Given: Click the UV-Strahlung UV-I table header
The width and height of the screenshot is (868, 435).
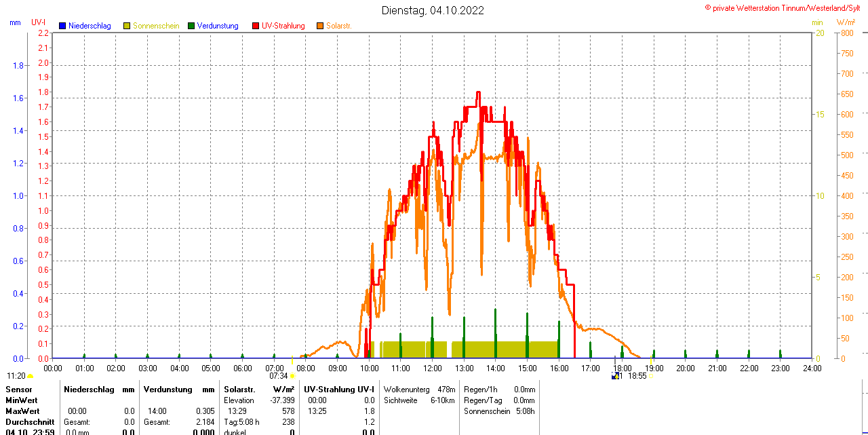Looking at the screenshot, I should point(338,390).
